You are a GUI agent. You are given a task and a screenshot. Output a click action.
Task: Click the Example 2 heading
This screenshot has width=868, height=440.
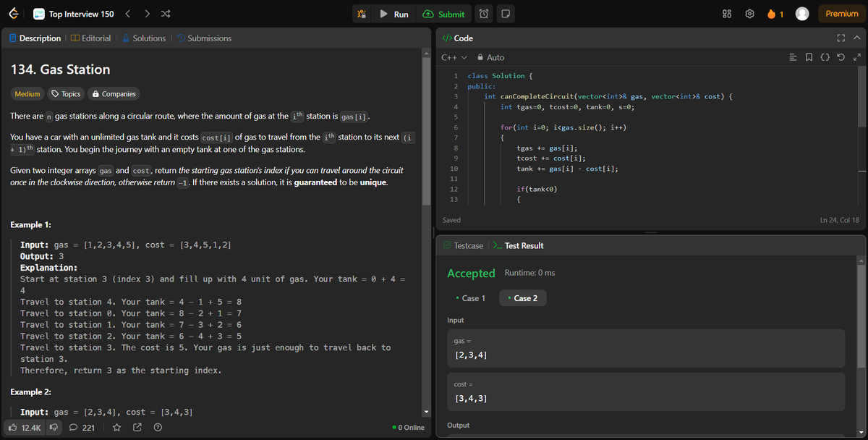[x=31, y=392]
